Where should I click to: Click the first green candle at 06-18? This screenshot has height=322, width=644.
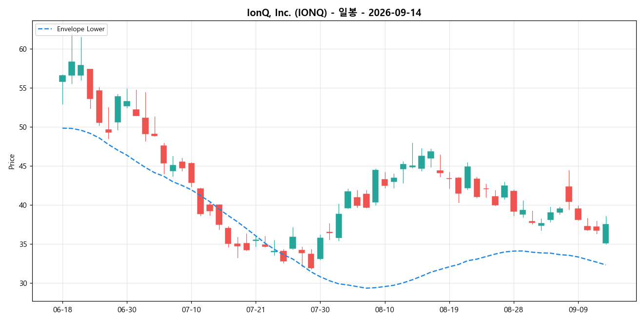[62, 78]
